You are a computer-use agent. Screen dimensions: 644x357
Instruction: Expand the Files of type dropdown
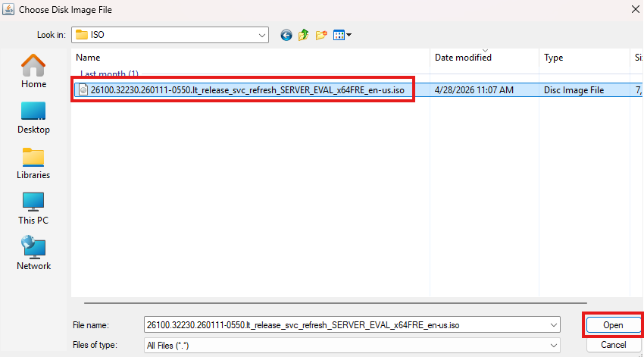point(553,346)
